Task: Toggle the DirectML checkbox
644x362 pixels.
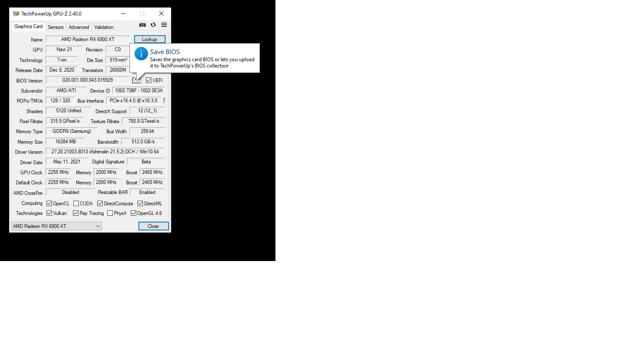Action: [x=140, y=204]
